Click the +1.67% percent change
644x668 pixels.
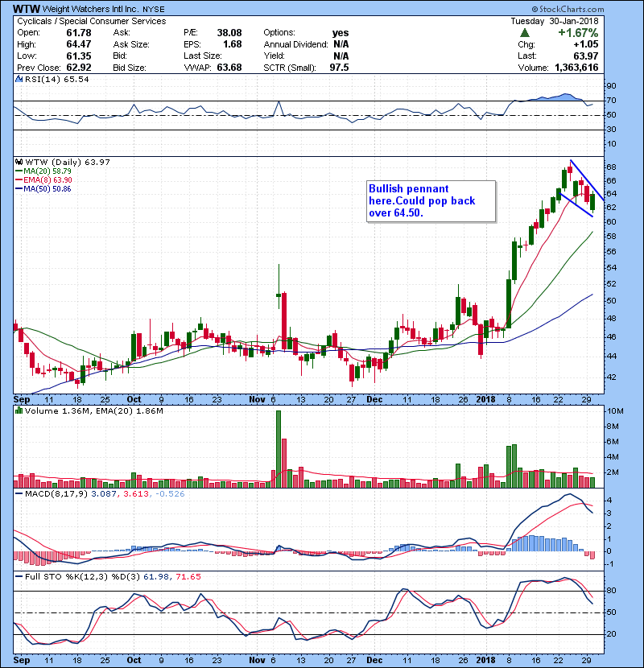(578, 33)
